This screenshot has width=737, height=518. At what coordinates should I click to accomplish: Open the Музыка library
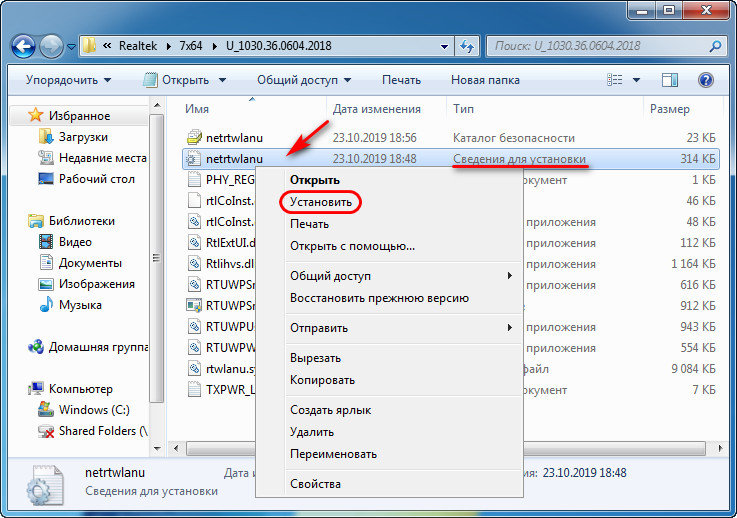point(80,305)
